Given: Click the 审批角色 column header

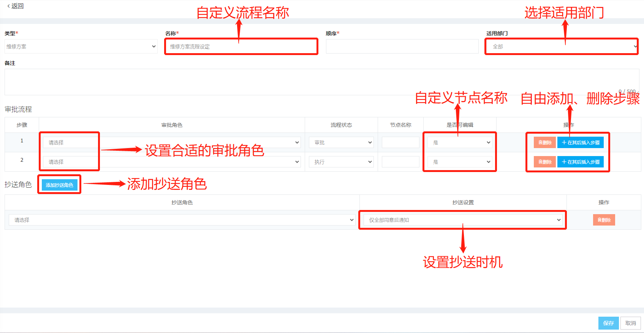Looking at the screenshot, I should click(172, 125).
